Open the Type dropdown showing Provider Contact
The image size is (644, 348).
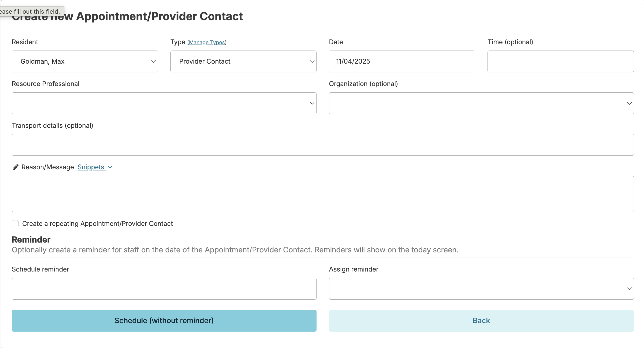pyautogui.click(x=243, y=61)
